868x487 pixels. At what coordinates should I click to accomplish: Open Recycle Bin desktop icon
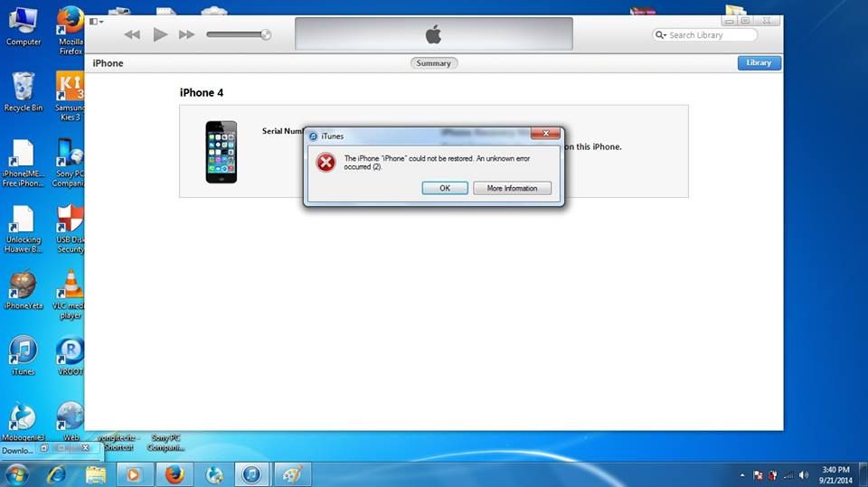pyautogui.click(x=23, y=90)
